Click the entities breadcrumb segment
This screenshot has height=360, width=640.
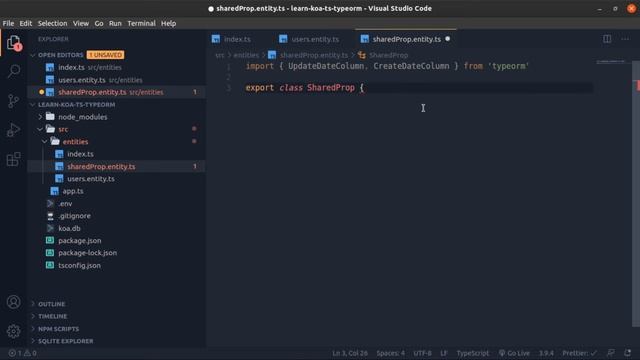coord(246,55)
